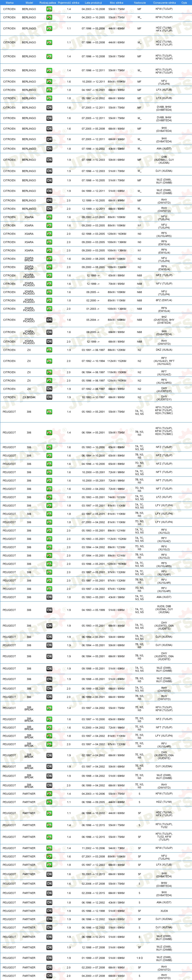Click the petrol icon in the Xsara Picasso NFV 70kW row

[49, 284]
